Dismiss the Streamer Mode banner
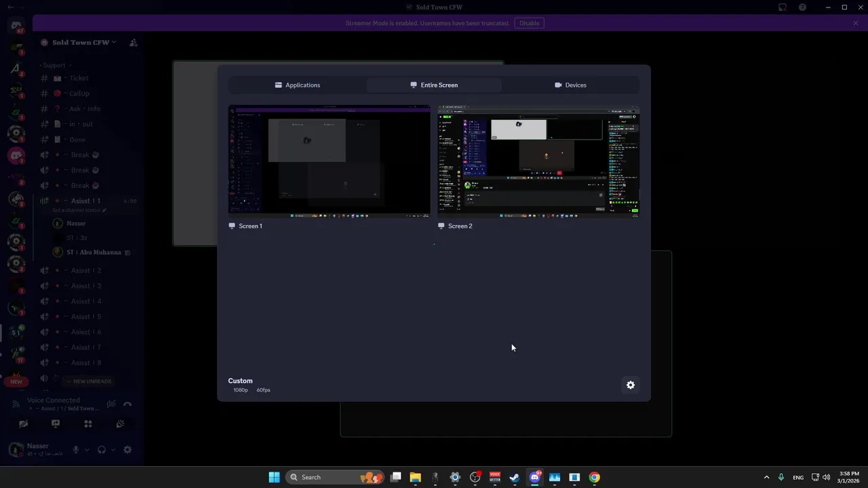Screen dimensions: 868x488 [856, 23]
